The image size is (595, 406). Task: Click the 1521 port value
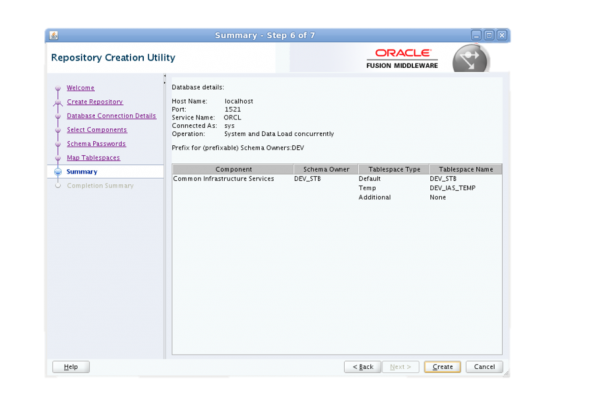(233, 109)
